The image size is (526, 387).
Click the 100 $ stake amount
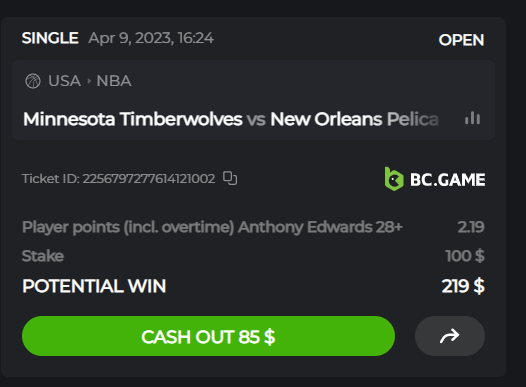coord(465,256)
